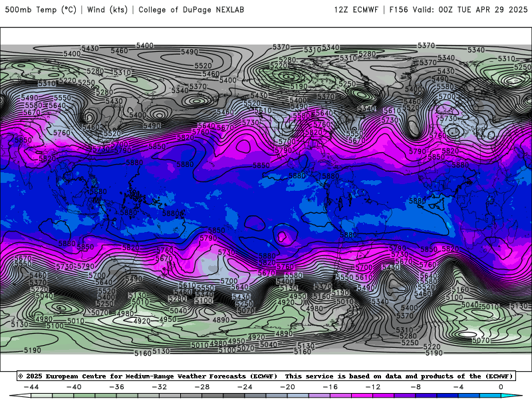Click the -16 colorbar tick label
The width and height of the screenshot is (532, 399).
330,387
